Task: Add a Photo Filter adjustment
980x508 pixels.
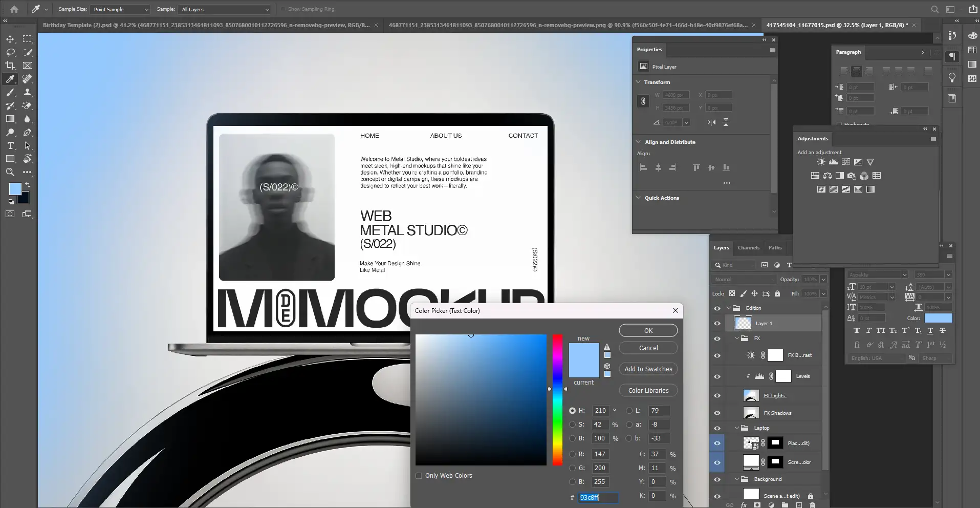Action: 852,176
